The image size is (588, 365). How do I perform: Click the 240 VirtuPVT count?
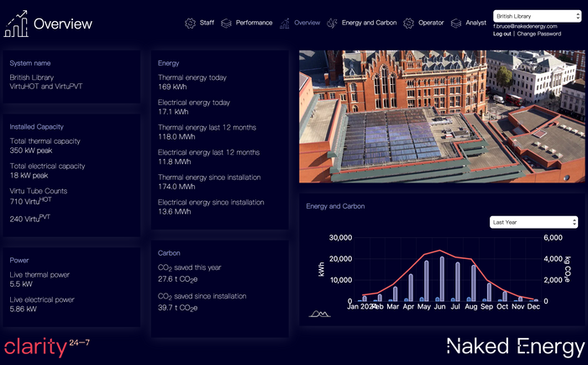coord(29,218)
